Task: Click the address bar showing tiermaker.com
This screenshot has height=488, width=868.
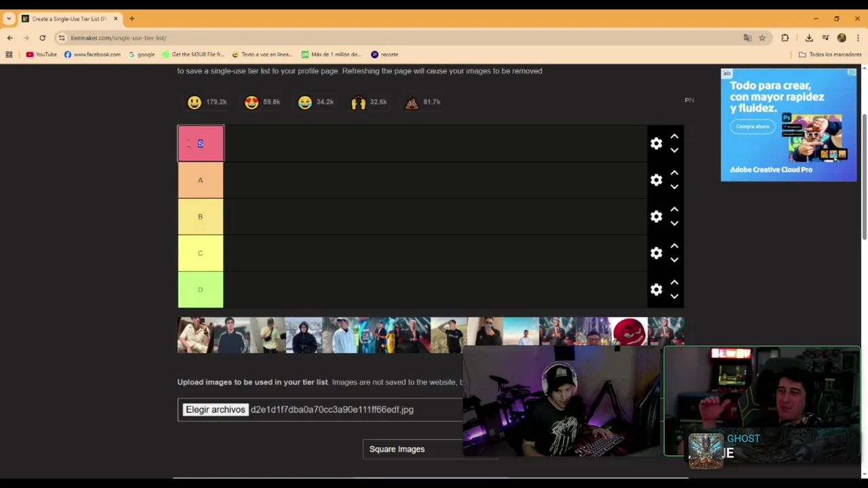Action: pos(400,38)
